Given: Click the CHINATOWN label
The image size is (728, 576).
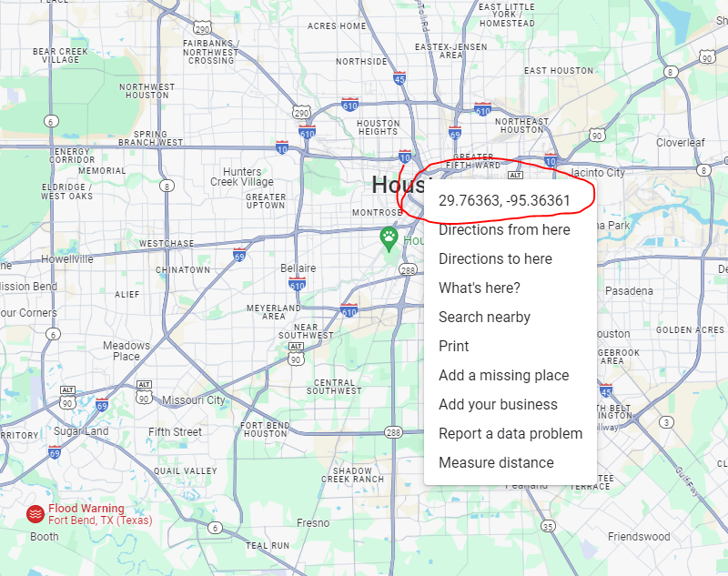Looking at the screenshot, I should coord(183,270).
